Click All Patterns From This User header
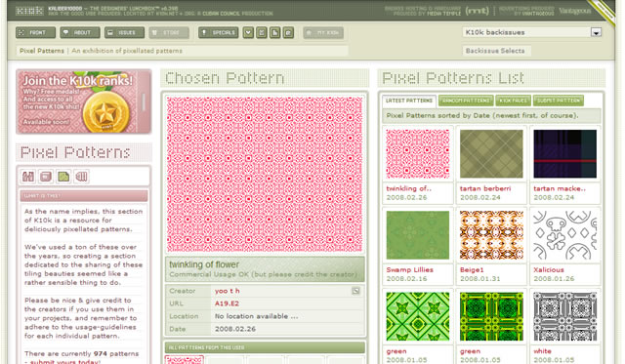 click(x=265, y=347)
